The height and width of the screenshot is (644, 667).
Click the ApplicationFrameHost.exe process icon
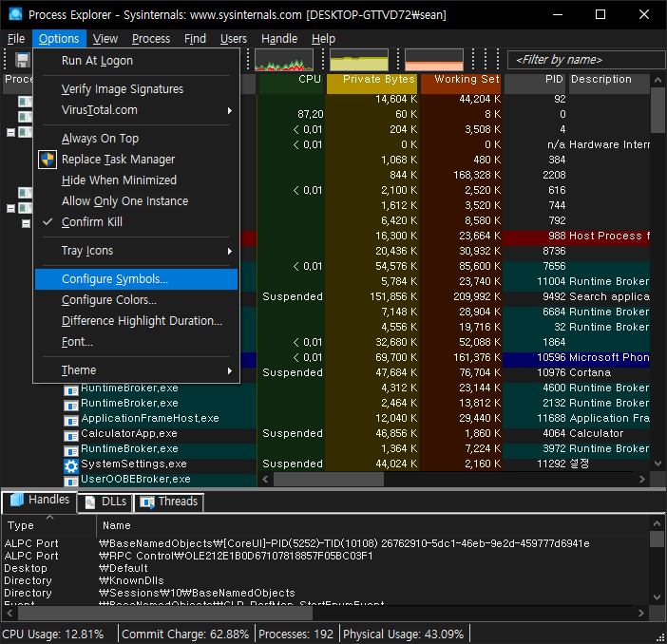[71, 420]
